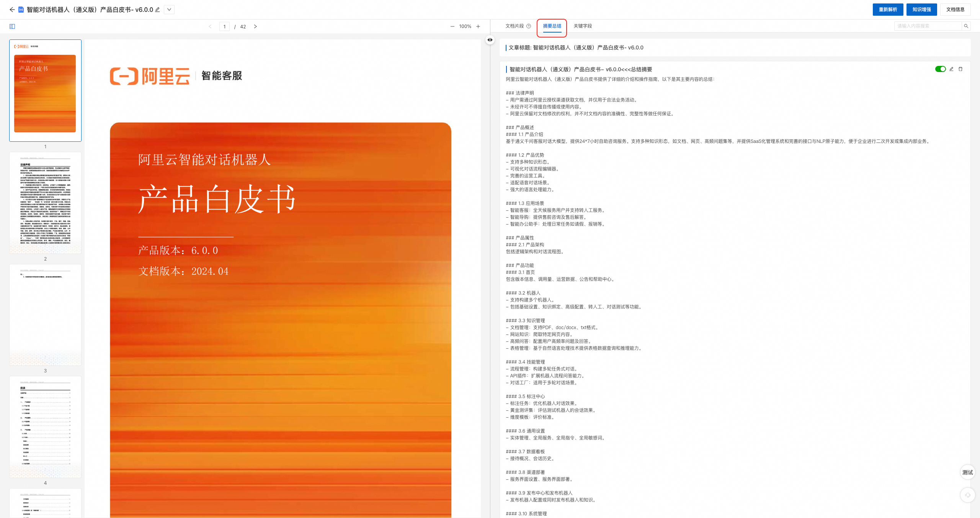Zoom in with the plus icon
980x518 pixels.
click(x=478, y=26)
